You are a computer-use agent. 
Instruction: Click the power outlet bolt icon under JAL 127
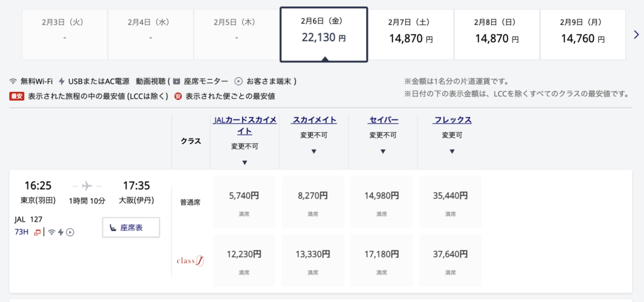click(x=61, y=232)
